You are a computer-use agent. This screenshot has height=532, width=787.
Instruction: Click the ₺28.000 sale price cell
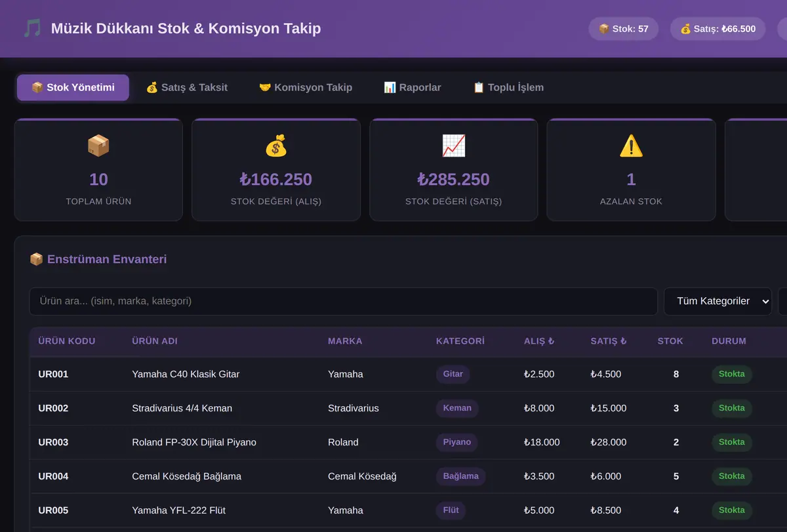click(x=609, y=442)
